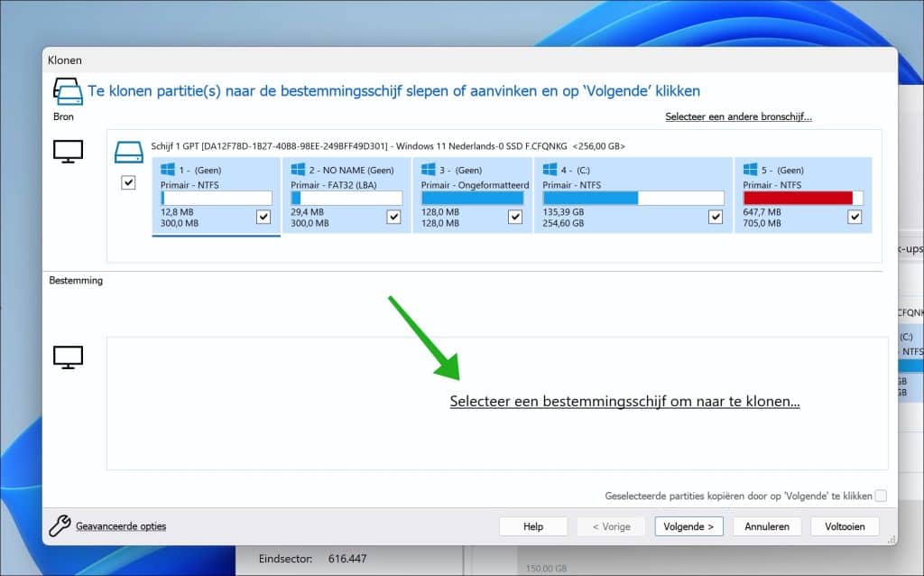Click the red usage bar of partition 5
This screenshot has height=576, width=924.
click(798, 198)
